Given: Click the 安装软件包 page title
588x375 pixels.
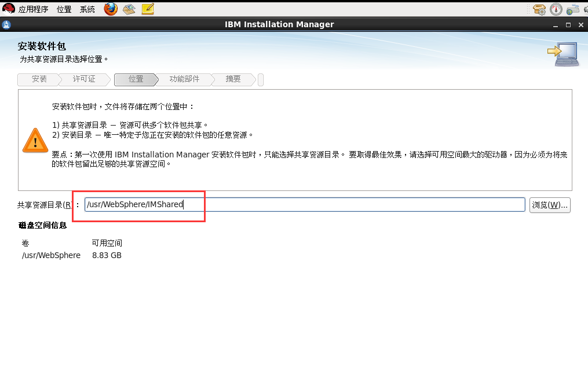Looking at the screenshot, I should 42,46.
